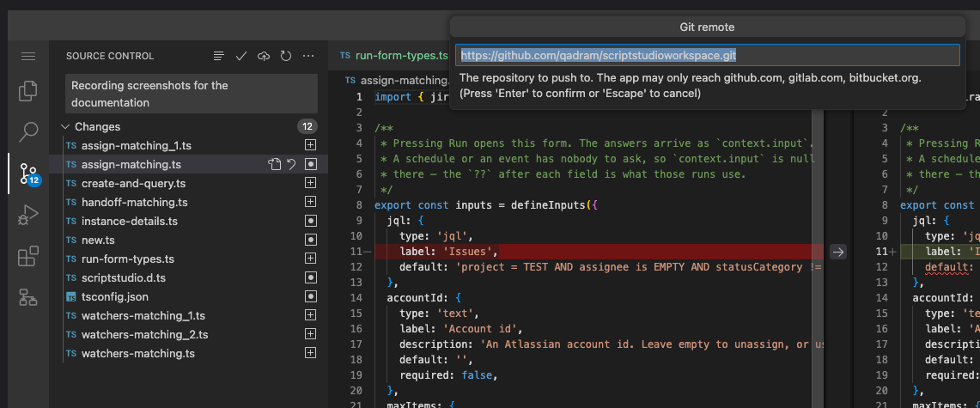Image resolution: width=980 pixels, height=408 pixels.
Task: Discard changes for assign-matching.ts
Action: pos(291,164)
